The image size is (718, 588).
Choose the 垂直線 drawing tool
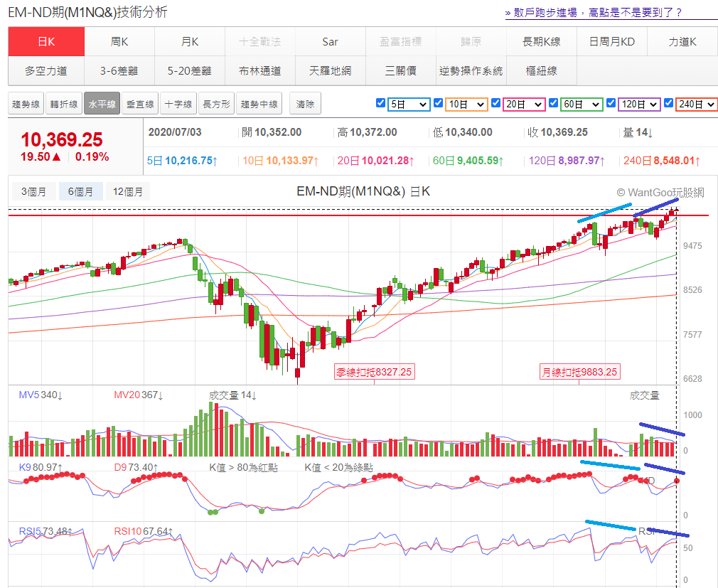[x=139, y=104]
